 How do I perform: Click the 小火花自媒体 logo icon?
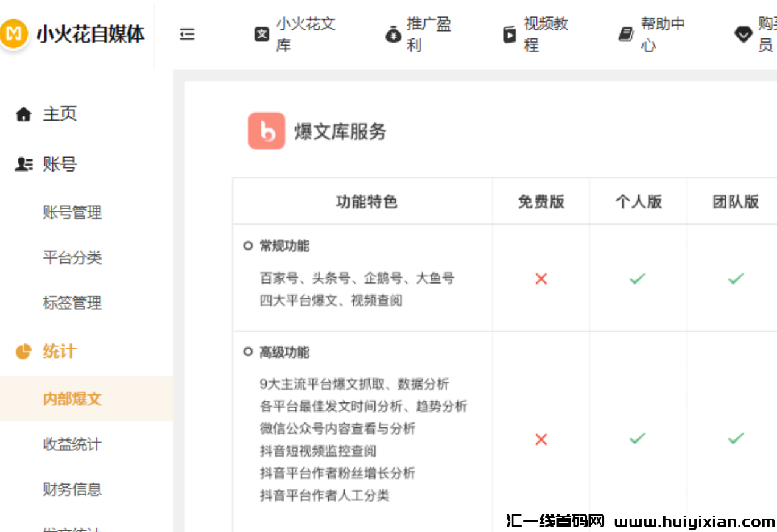(13, 34)
